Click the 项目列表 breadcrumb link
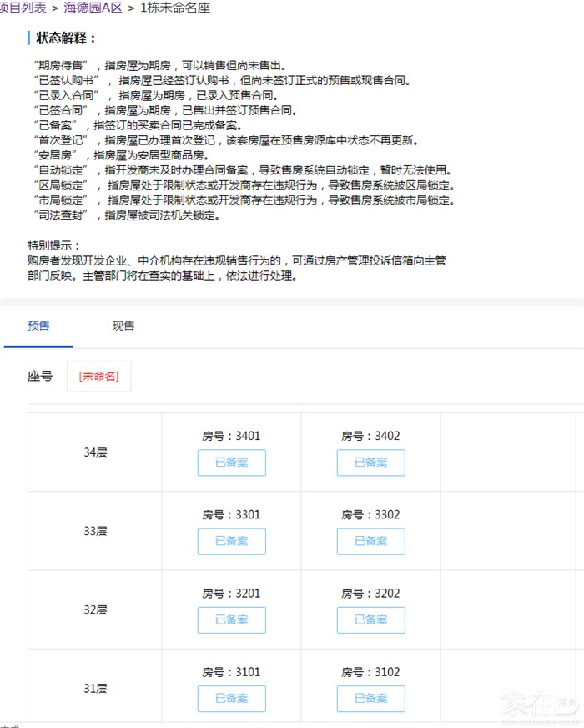 tap(22, 8)
